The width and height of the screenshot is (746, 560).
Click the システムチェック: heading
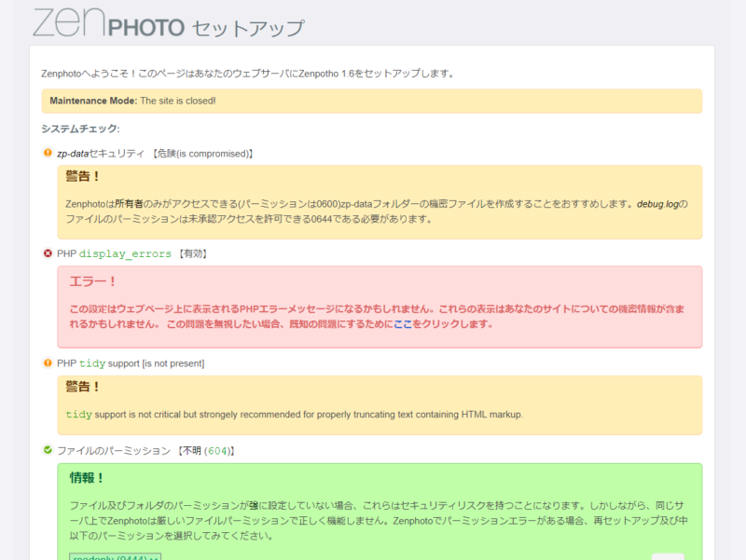[80, 129]
